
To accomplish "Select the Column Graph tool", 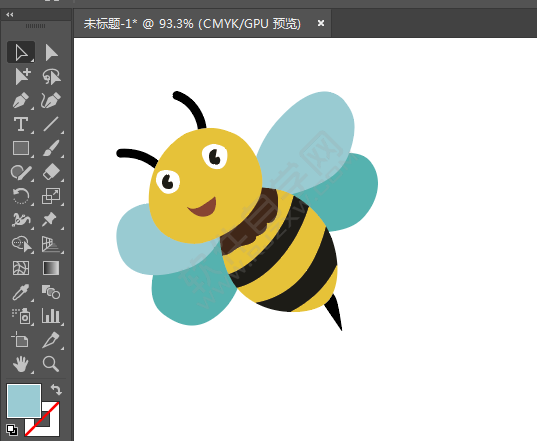I will tap(51, 316).
